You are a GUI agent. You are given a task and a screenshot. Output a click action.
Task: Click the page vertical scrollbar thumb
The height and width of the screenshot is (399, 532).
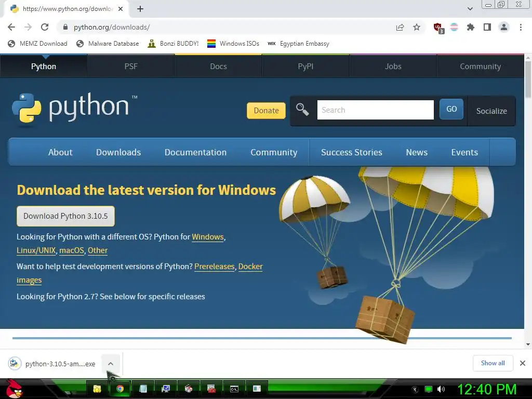528,79
